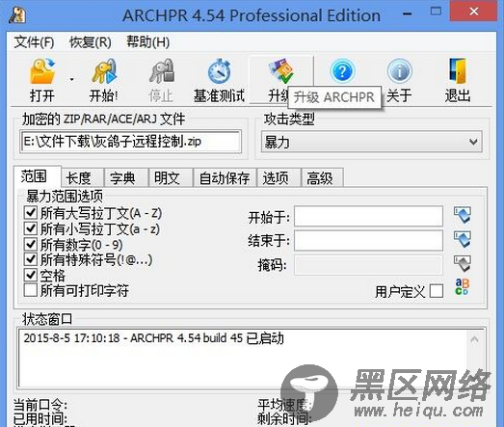Viewport: 504px width, 427px height.
Task: Switch to the 选项 tab
Action: click(279, 177)
